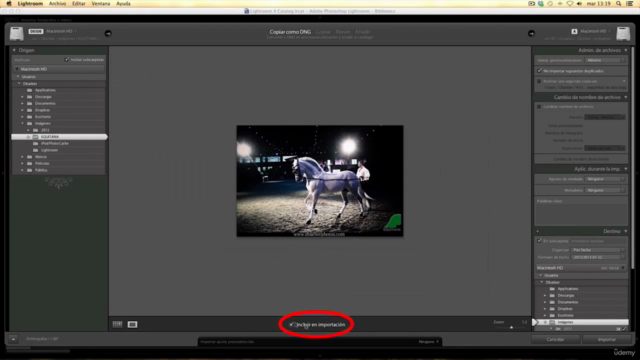This screenshot has height=360, width=640.
Task: Toggle No importar supuestos duplicados
Action: (x=539, y=71)
